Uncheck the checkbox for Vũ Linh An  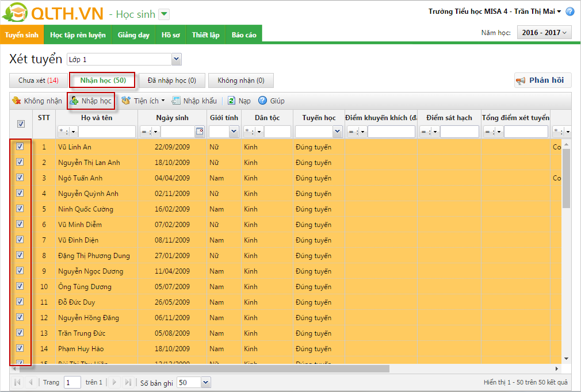click(20, 147)
